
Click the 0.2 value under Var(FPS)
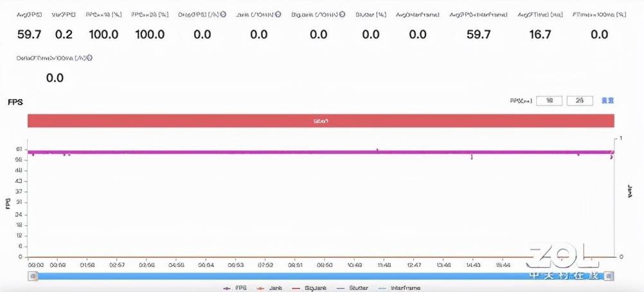(64, 34)
